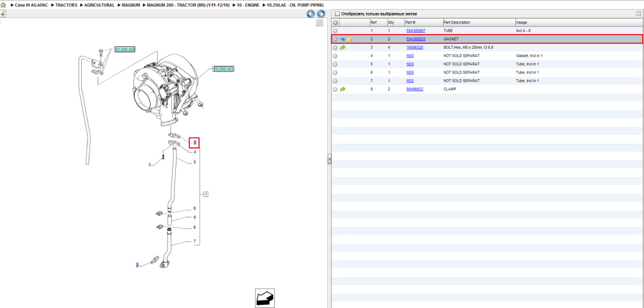
Task: Click the layout icon at the parts panel top-right
Action: coord(638,14)
